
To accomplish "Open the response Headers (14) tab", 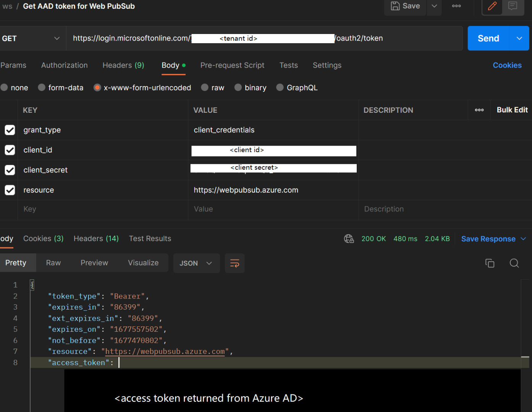I will [96, 238].
